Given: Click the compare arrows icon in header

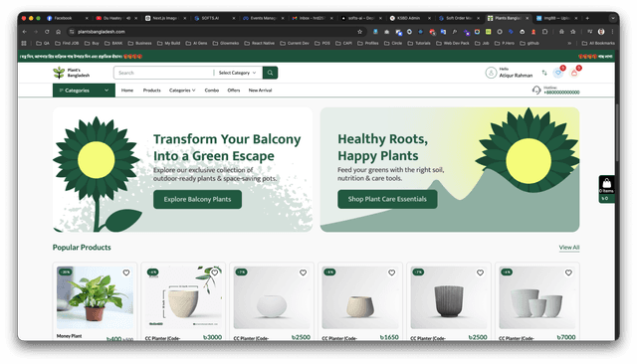Looking at the screenshot, I should [544, 73].
